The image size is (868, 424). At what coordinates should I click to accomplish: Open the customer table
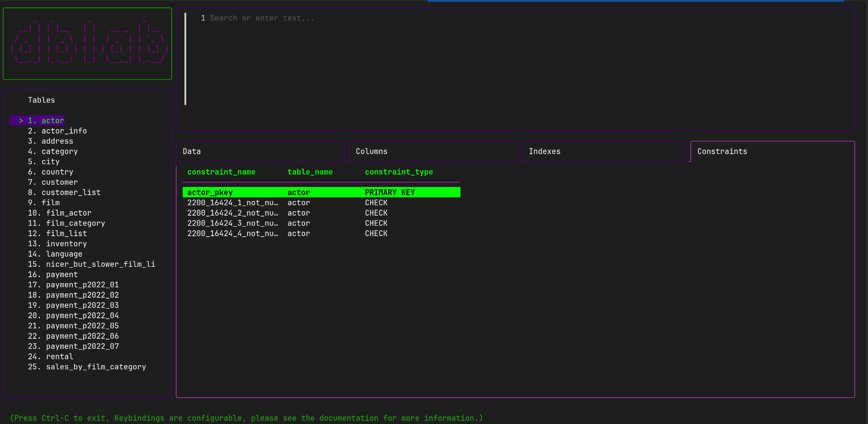coord(53,182)
